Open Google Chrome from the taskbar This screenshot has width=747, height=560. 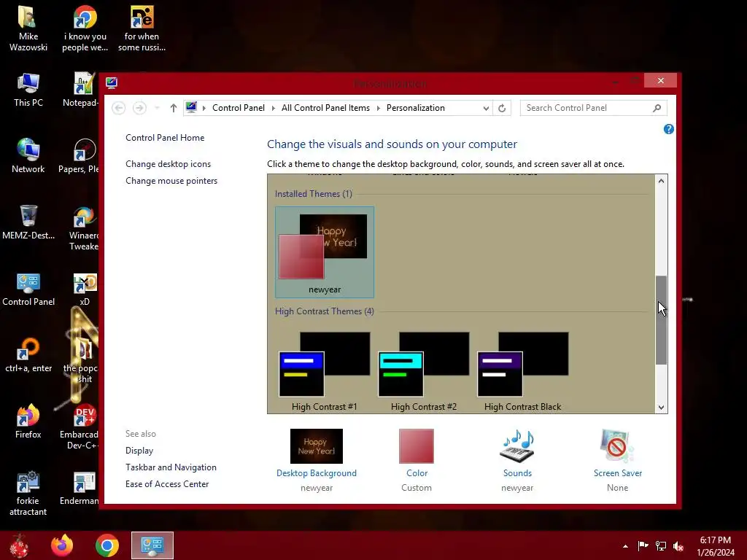[x=107, y=545]
